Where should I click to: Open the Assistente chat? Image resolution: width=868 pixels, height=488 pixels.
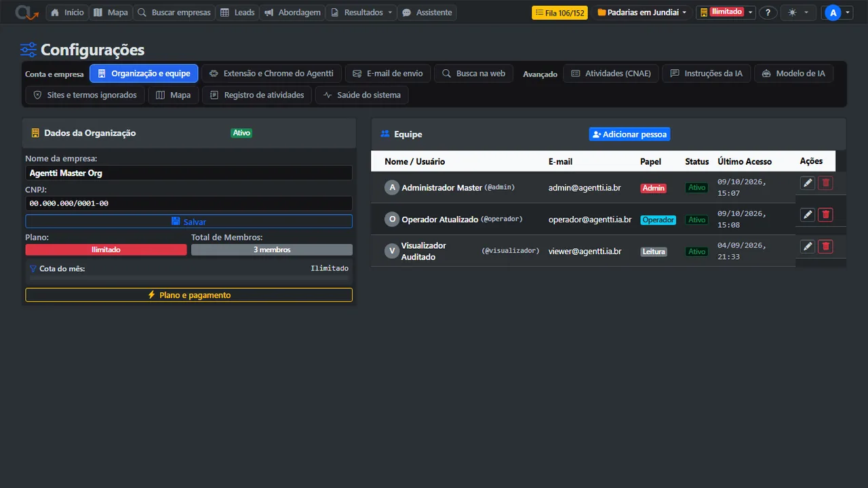click(x=427, y=12)
